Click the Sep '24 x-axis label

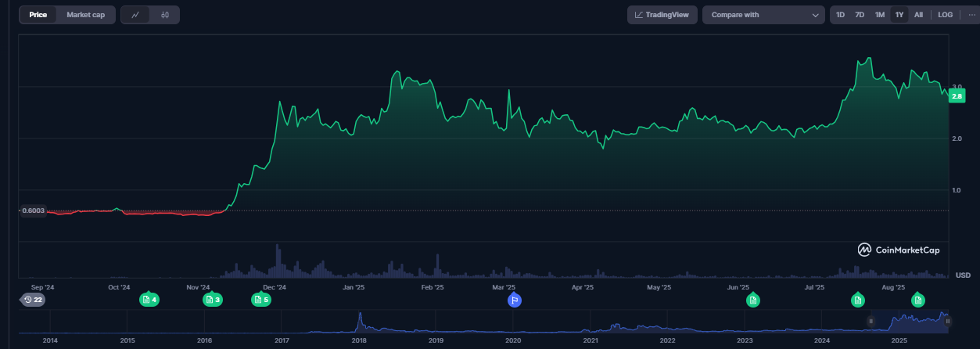tap(42, 287)
